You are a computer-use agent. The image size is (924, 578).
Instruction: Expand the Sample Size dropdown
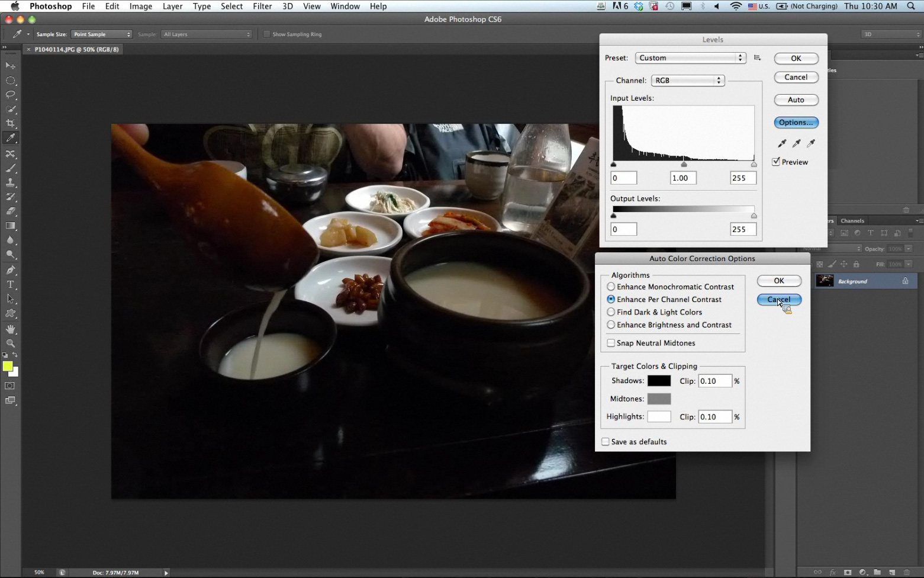point(101,34)
